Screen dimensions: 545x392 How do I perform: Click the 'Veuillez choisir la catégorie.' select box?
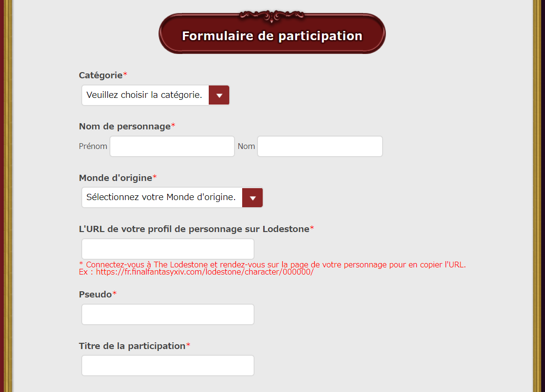click(x=155, y=95)
